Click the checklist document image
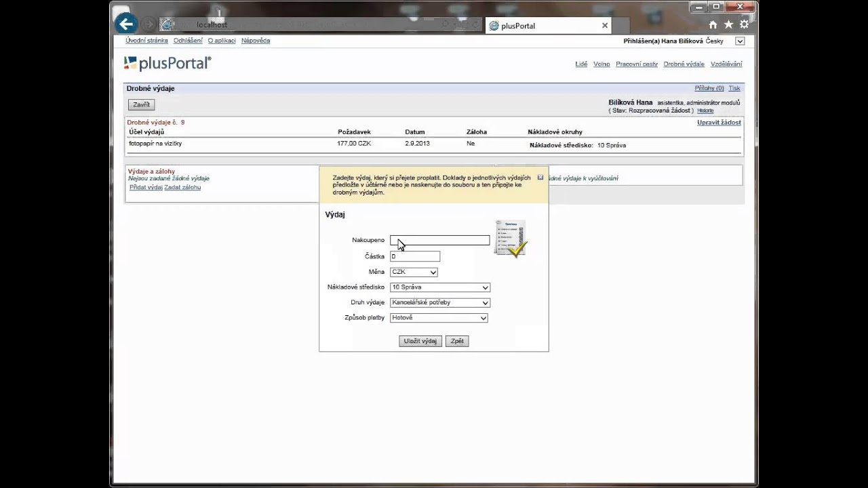Screen dimensions: 868x488 (x=511, y=238)
